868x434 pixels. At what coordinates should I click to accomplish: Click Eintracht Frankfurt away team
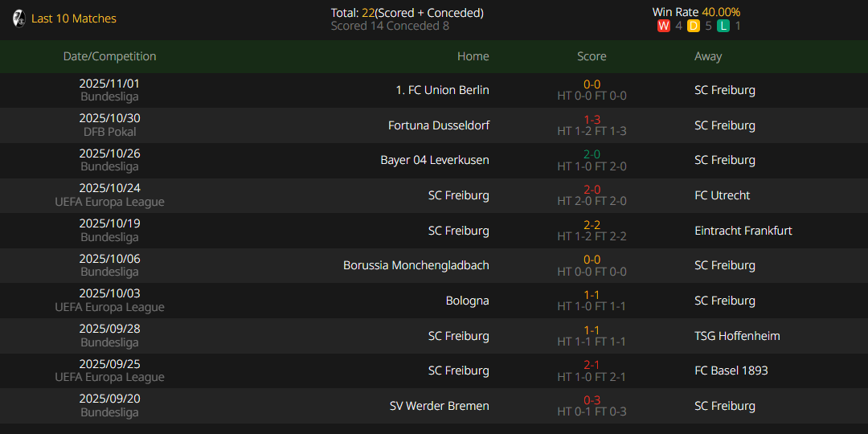[x=743, y=231]
